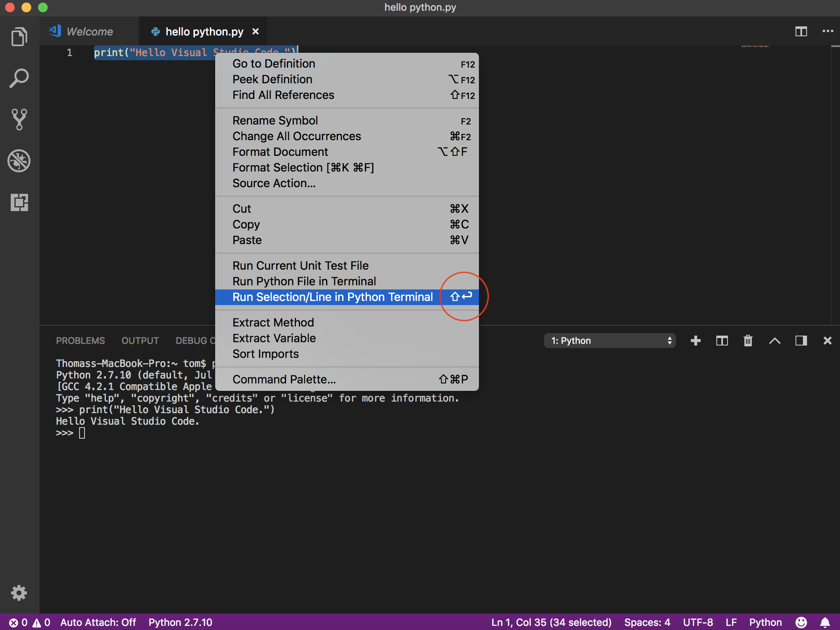The height and width of the screenshot is (630, 840).
Task: Click the terminal prompt input line
Action: point(70,433)
